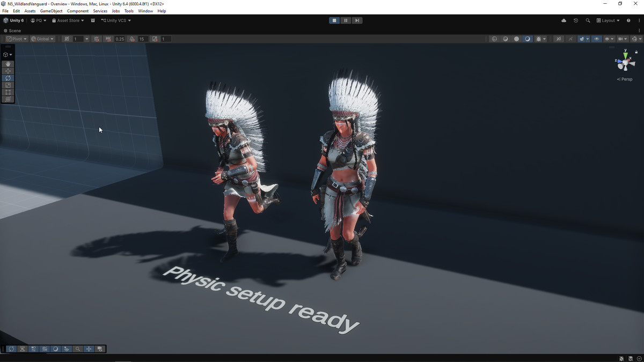Open the Scene view camera settings dropdown

tap(623, 39)
